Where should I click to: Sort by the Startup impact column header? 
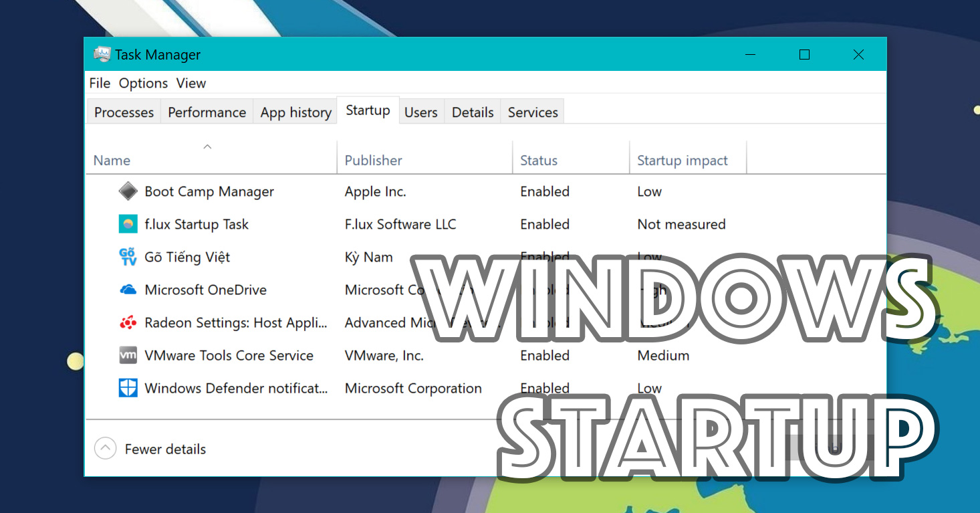tap(688, 158)
